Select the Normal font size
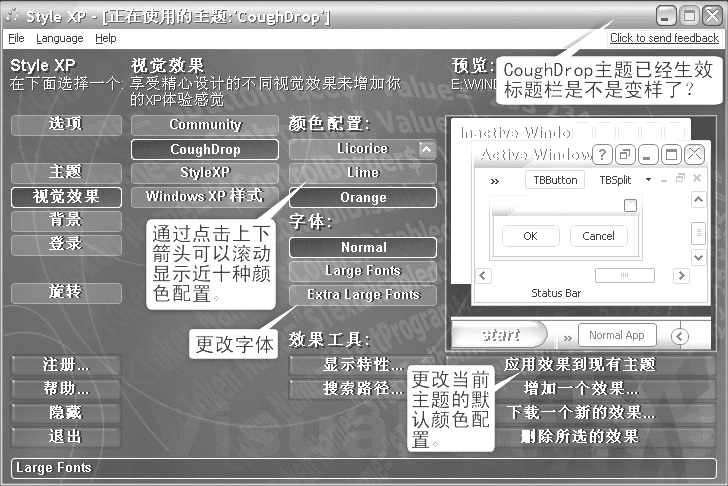The height and width of the screenshot is (486, 728). (363, 247)
